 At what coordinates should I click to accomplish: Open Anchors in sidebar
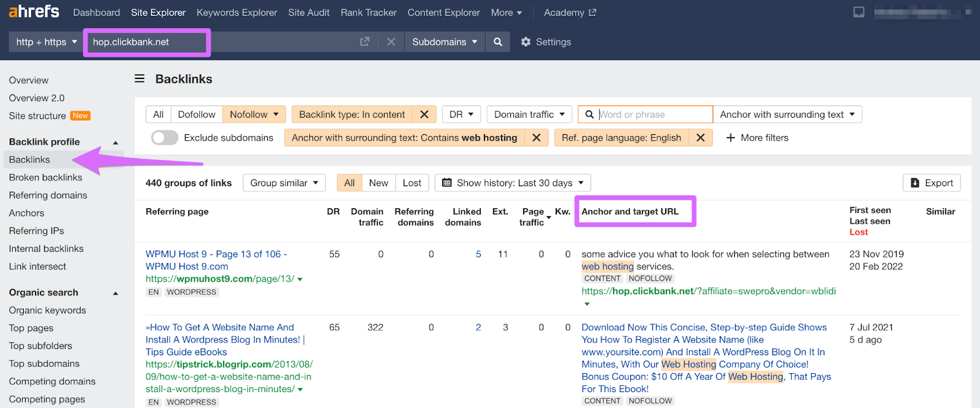pos(26,213)
